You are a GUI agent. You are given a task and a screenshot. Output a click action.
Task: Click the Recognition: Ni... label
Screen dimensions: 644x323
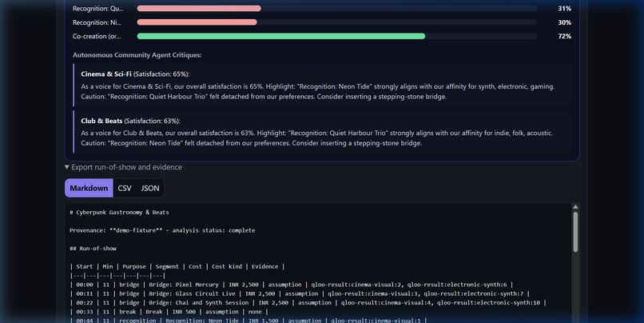pyautogui.click(x=97, y=22)
